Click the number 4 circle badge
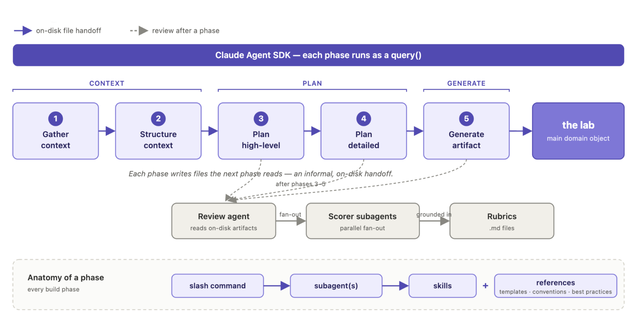 (364, 119)
